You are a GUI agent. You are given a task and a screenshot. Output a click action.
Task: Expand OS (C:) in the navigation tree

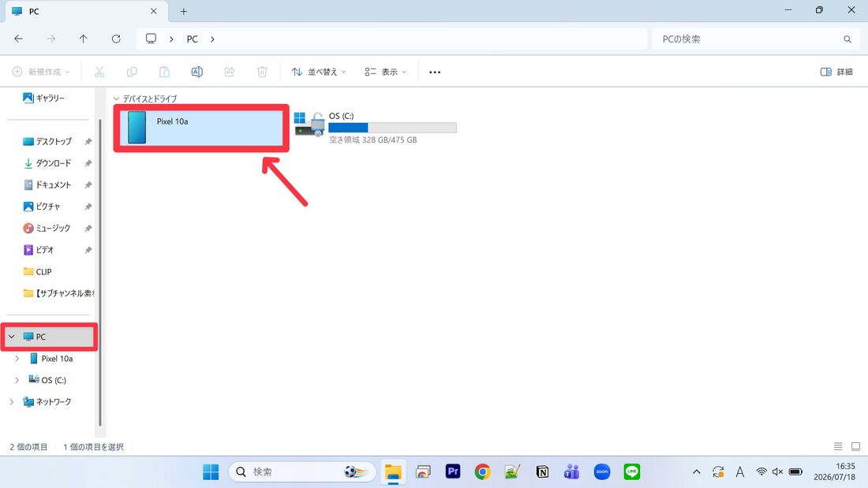[x=17, y=380]
